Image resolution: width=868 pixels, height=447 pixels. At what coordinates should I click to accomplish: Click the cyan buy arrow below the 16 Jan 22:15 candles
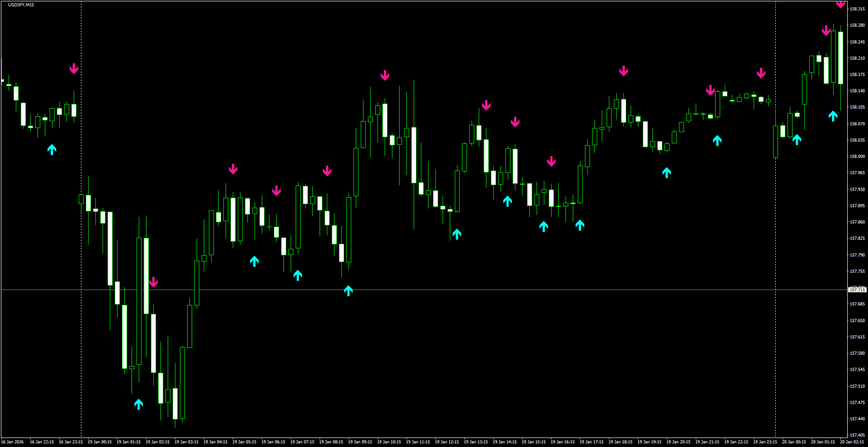[52, 149]
